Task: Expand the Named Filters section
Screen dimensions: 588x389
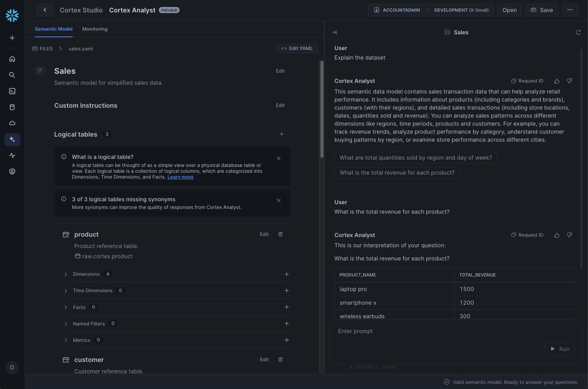Action: [66, 324]
